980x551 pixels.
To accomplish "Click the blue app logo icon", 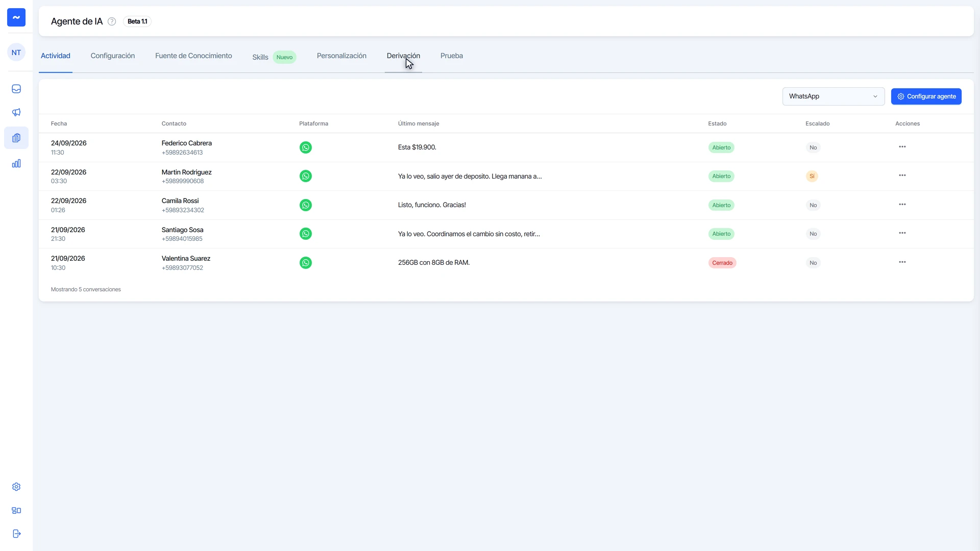I will point(16,17).
